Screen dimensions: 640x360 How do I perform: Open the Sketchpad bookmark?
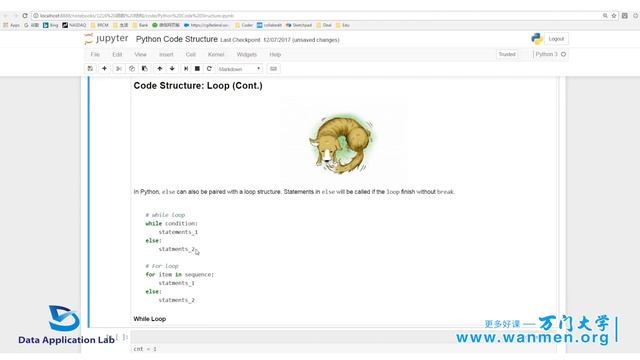point(299,25)
